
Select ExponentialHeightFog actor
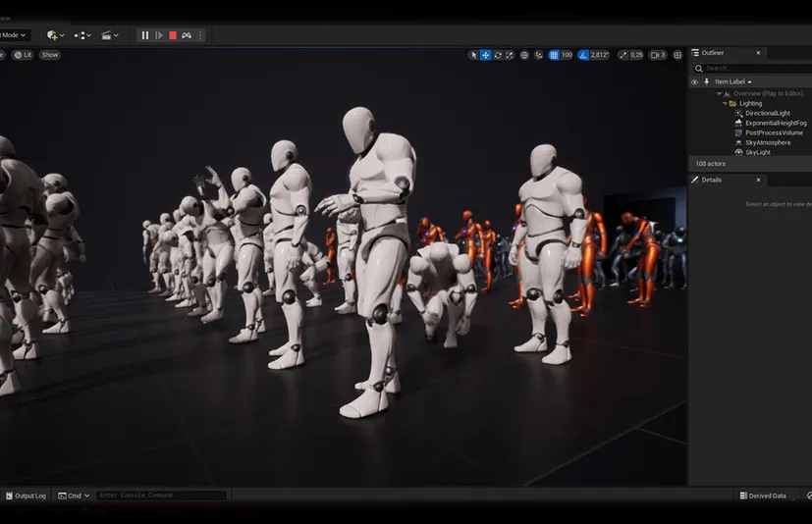click(776, 124)
